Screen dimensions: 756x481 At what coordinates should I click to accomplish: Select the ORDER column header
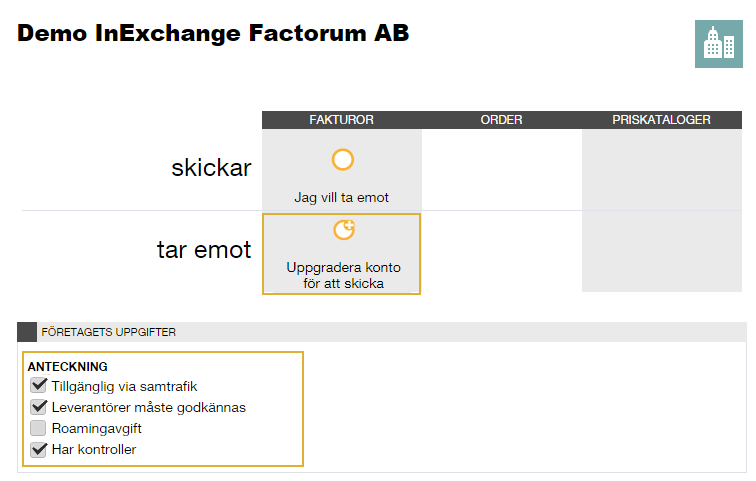tap(501, 120)
